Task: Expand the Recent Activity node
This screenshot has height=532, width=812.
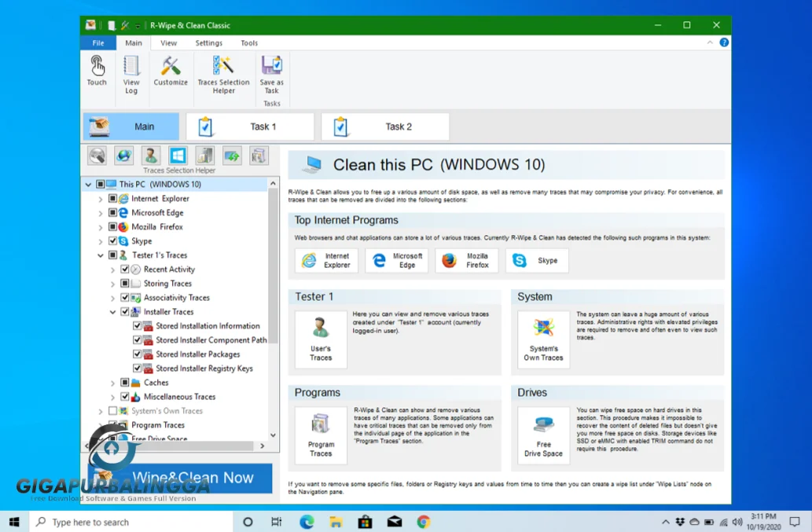Action: 112,270
